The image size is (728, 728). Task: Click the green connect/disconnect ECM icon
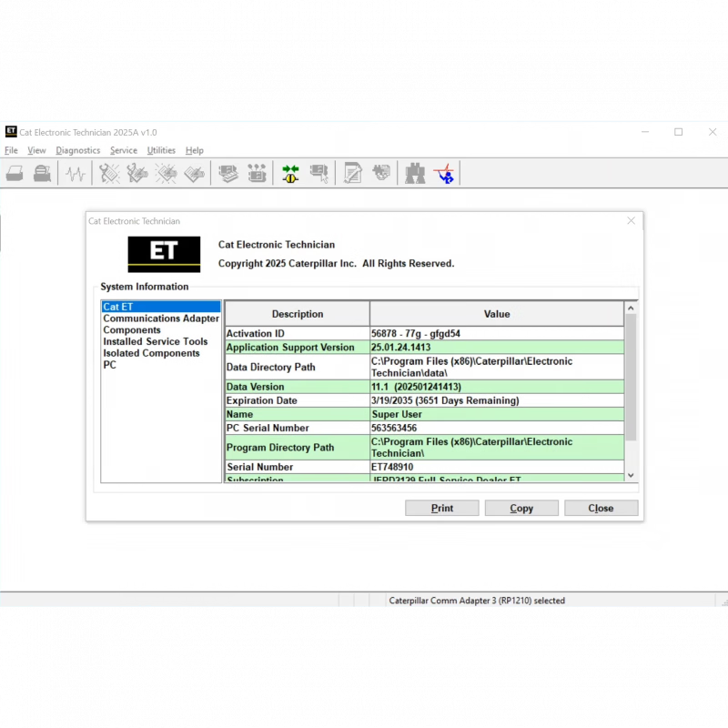pos(290,173)
